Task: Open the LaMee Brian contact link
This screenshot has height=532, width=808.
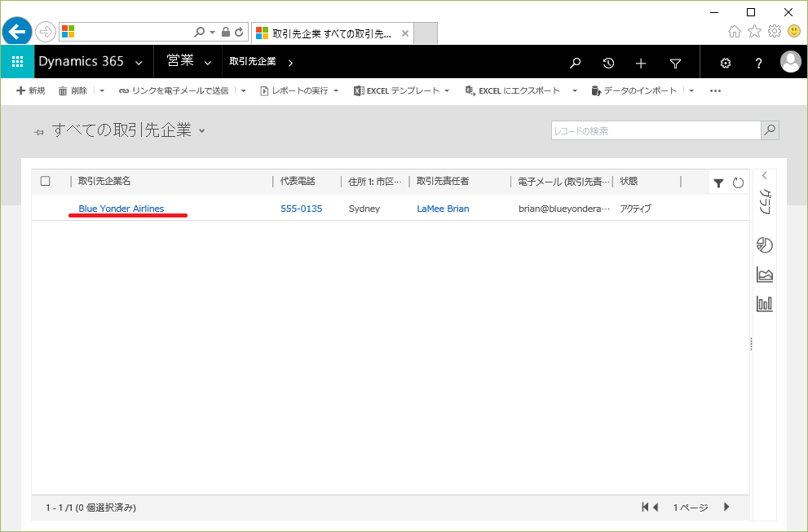Action: tap(444, 209)
